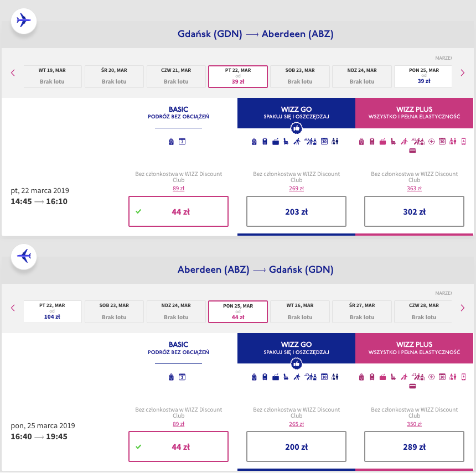The image size is (476, 473).
Task: Open the 350 zł non-member price link
Action: click(414, 424)
